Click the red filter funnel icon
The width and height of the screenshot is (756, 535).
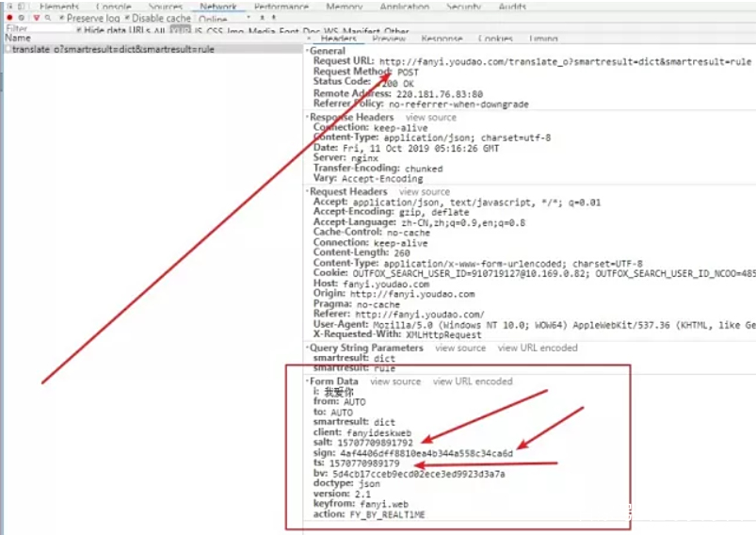coord(36,18)
